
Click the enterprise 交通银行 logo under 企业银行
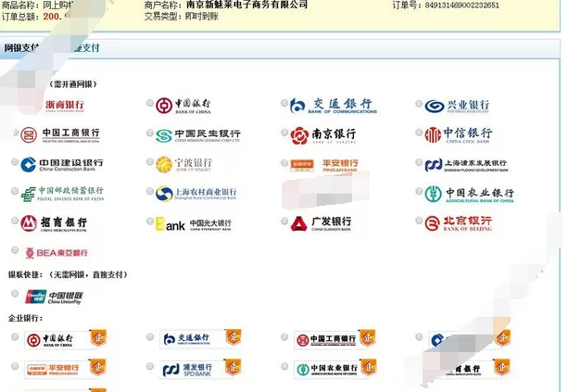pyautogui.click(x=200, y=339)
